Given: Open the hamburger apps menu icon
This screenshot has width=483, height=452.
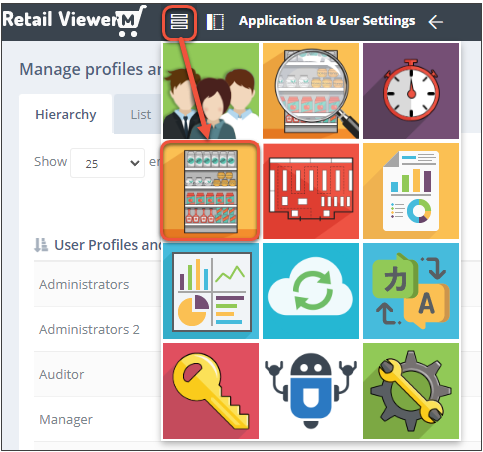Looking at the screenshot, I should coord(179,22).
